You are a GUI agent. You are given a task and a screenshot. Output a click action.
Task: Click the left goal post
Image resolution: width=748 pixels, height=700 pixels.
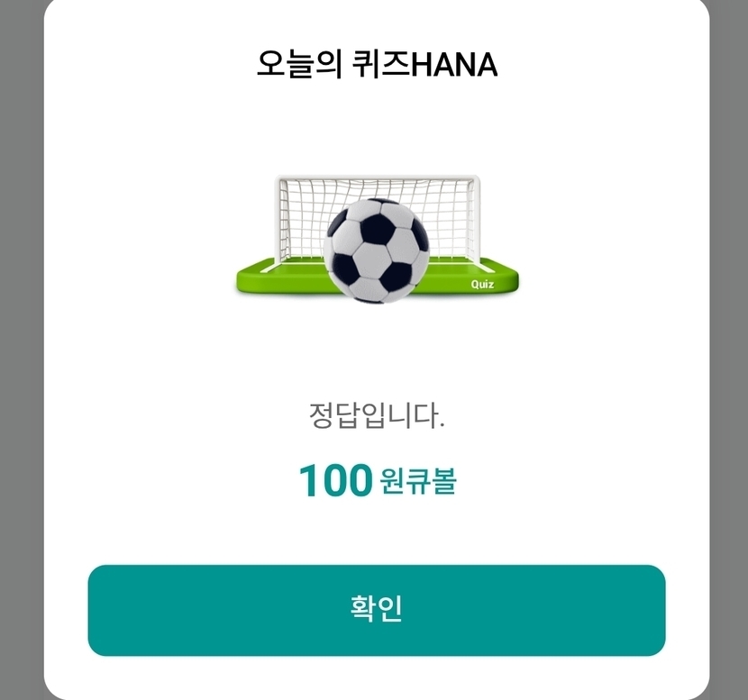click(x=279, y=218)
